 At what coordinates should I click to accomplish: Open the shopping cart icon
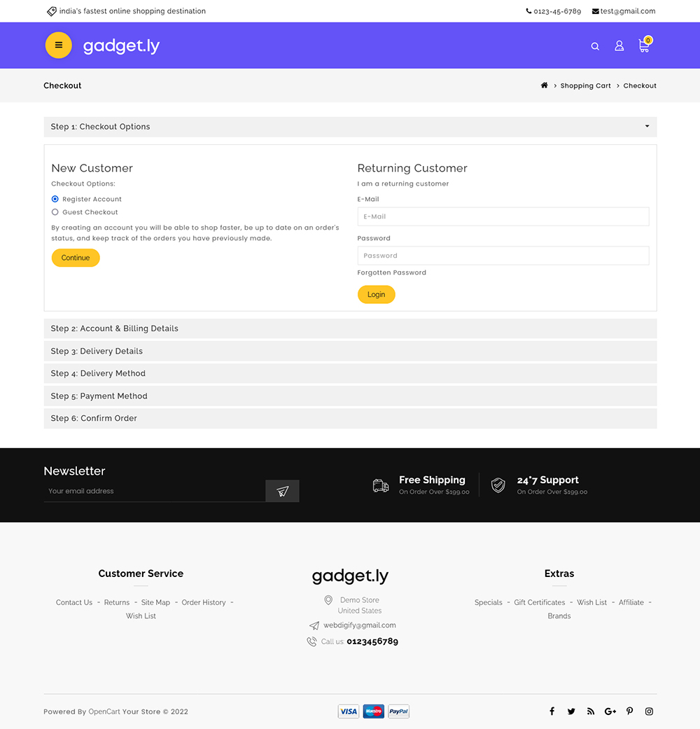pos(645,45)
